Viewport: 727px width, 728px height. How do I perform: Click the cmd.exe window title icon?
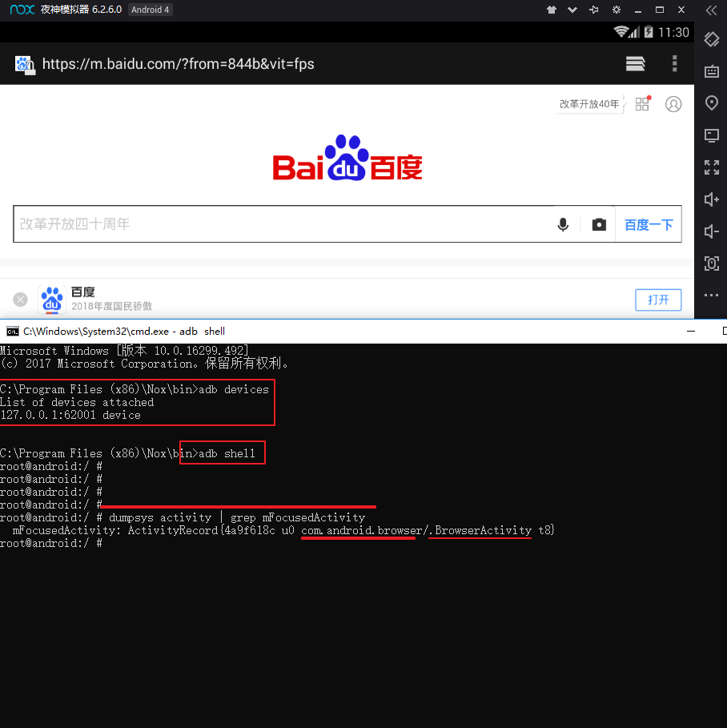click(13, 332)
